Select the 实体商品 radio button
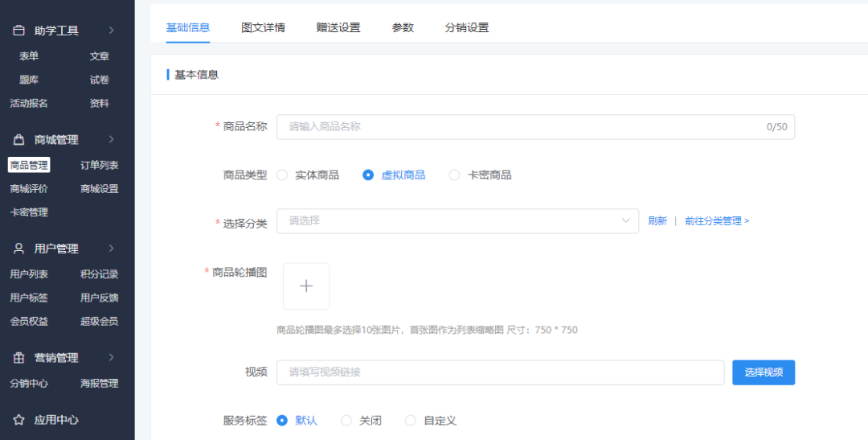The image size is (868, 440). [x=282, y=175]
